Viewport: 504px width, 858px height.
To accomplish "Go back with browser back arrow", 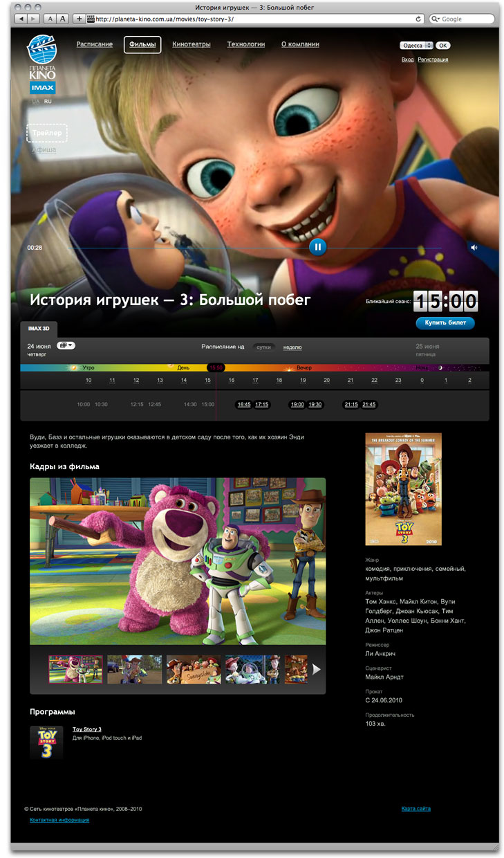I will point(21,19).
